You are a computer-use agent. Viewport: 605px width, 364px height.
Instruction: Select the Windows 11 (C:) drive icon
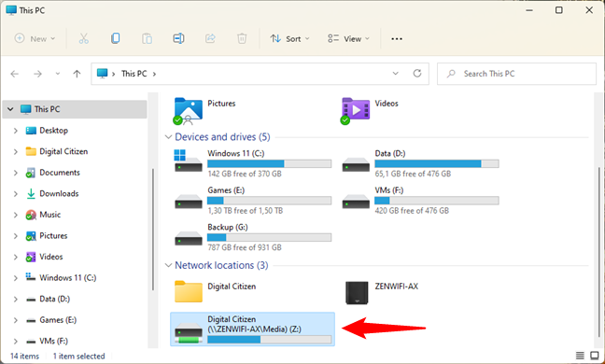[189, 161]
